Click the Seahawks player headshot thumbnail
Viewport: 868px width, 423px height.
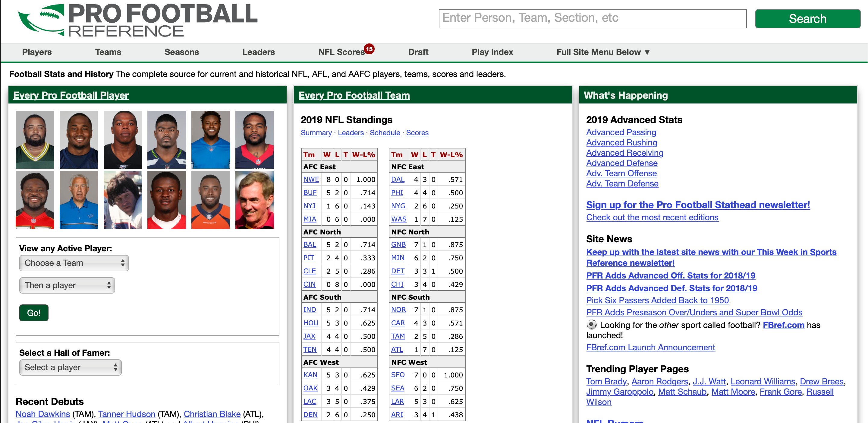pyautogui.click(x=166, y=140)
